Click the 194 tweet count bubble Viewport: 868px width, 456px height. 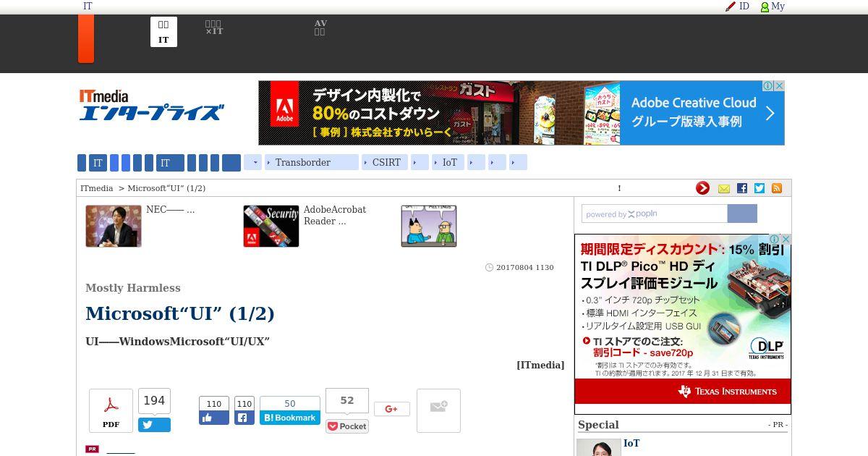pyautogui.click(x=154, y=401)
